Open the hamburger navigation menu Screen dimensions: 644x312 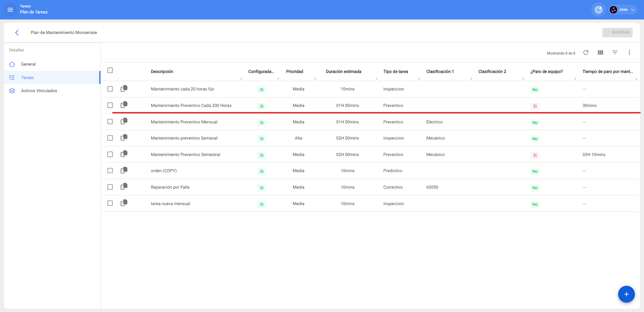click(x=10, y=10)
